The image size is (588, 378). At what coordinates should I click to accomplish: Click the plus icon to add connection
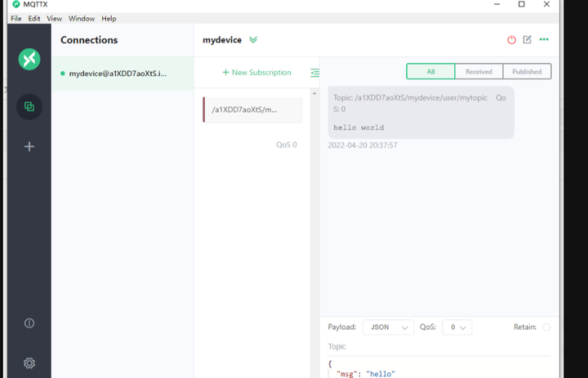click(x=29, y=147)
